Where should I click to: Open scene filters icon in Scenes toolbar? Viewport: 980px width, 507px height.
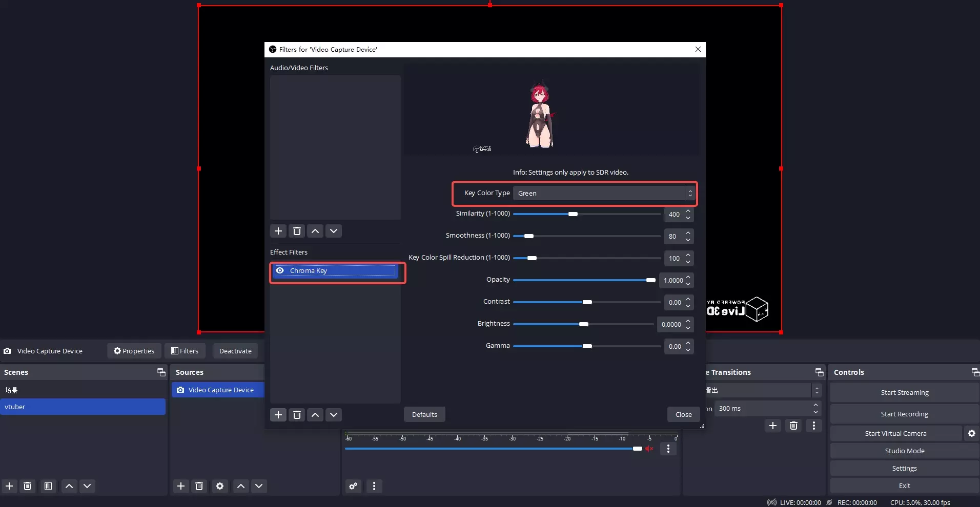click(x=48, y=486)
